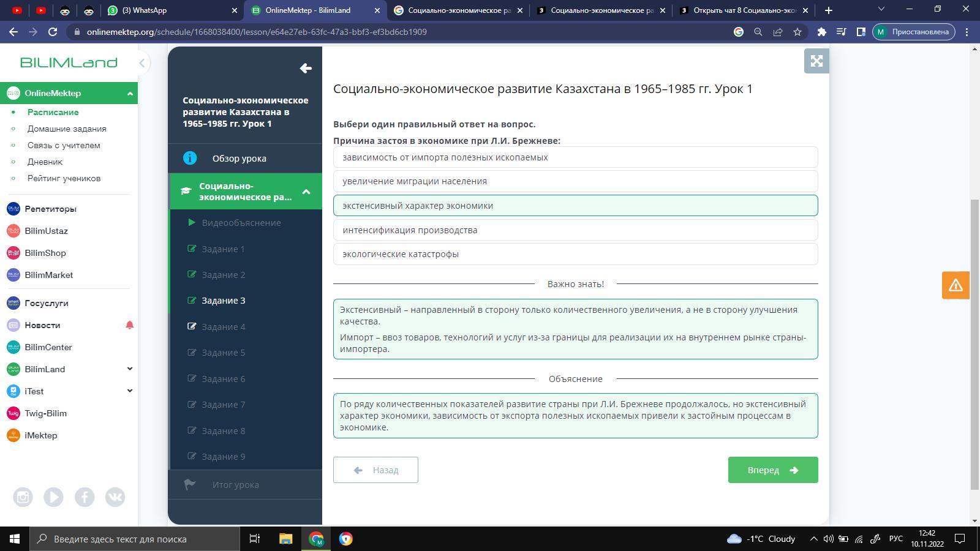This screenshot has height=551, width=980.
Task: Click the browser reload button
Action: 53,32
